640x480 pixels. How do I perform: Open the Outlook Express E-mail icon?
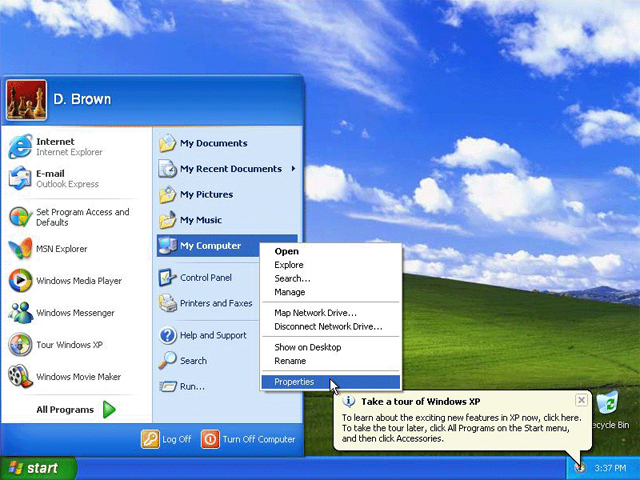pos(20,178)
